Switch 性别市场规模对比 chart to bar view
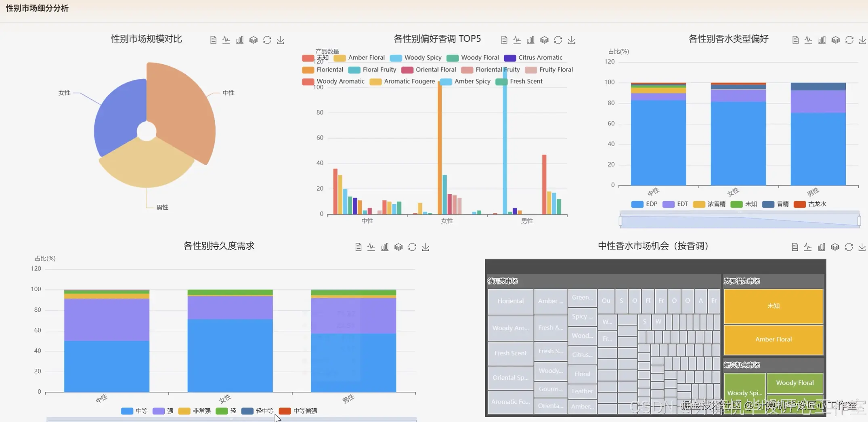 click(x=240, y=40)
